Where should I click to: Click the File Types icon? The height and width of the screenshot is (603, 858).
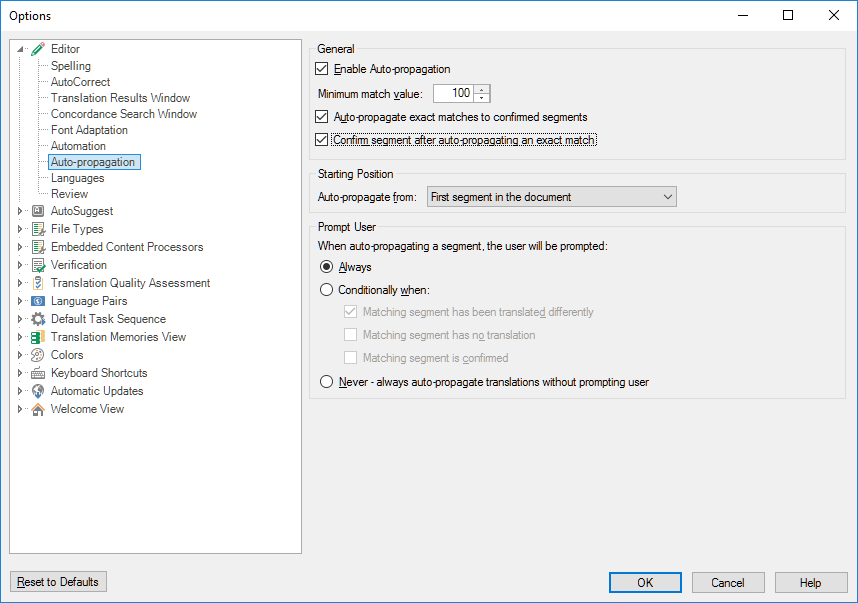coord(38,229)
